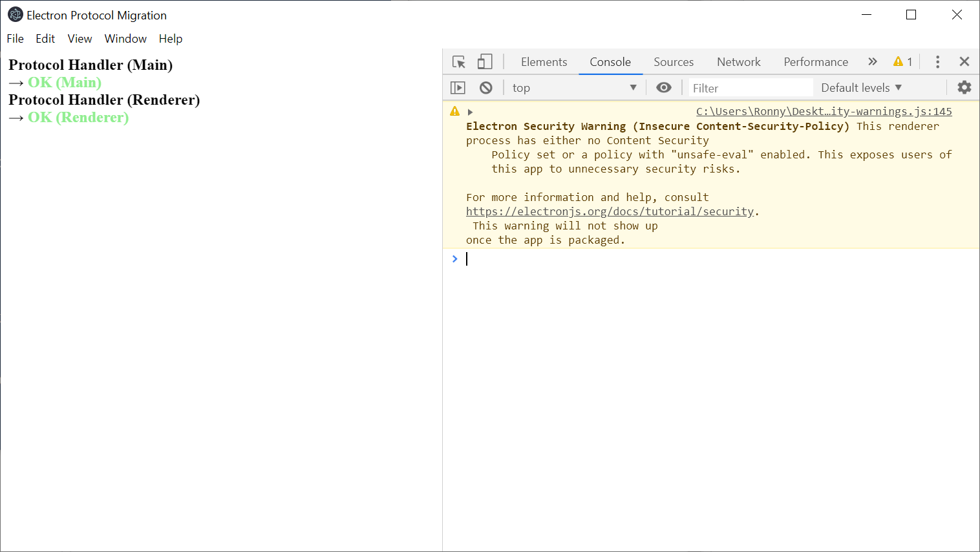Open the security-warnings.js source file link
This screenshot has height=552, width=980.
823,111
